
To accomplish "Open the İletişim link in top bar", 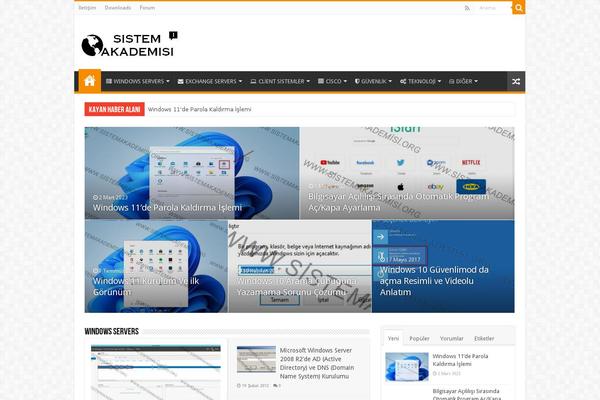I will tap(87, 8).
